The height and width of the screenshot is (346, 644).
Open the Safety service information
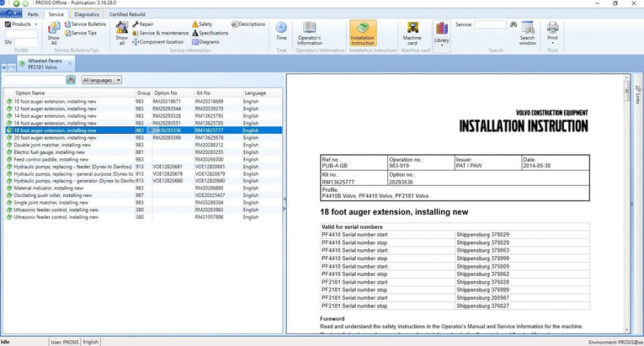click(202, 24)
